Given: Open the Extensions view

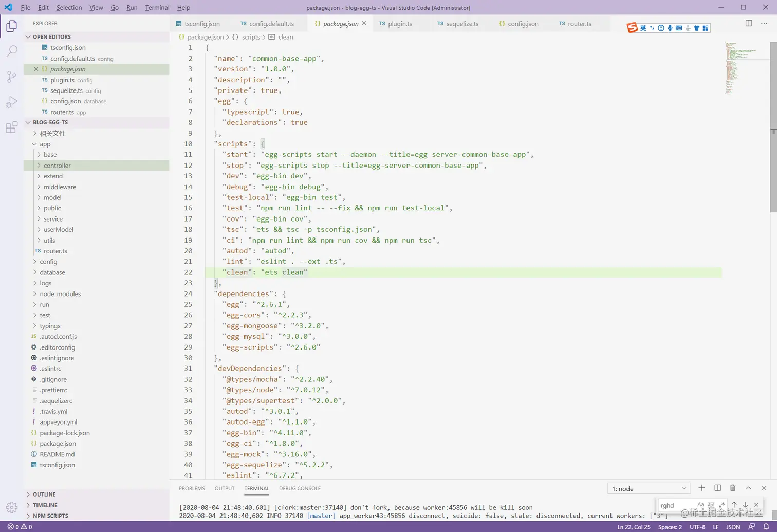Looking at the screenshot, I should pyautogui.click(x=11, y=127).
